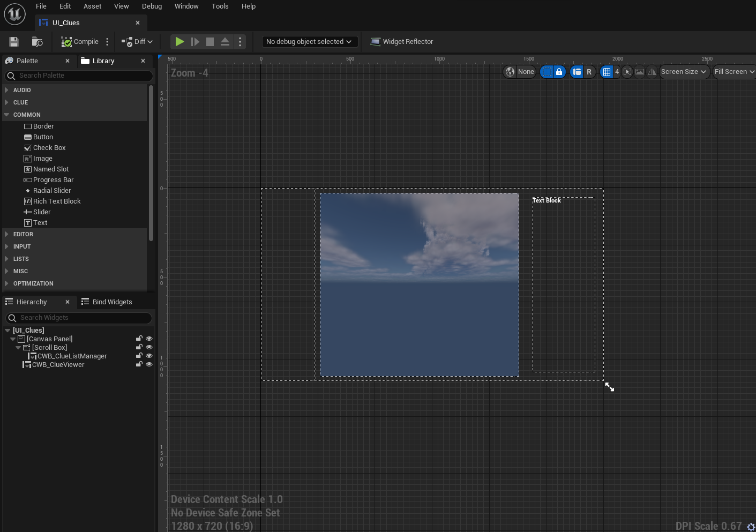Open the Screen Size dropdown

pos(683,72)
